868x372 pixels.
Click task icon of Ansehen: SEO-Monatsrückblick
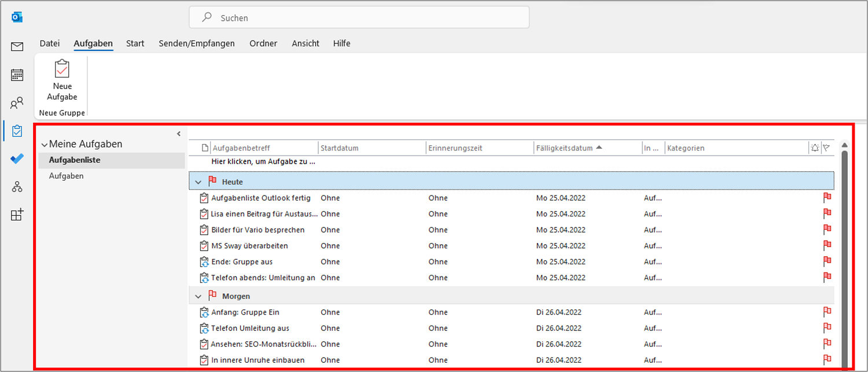click(x=204, y=344)
